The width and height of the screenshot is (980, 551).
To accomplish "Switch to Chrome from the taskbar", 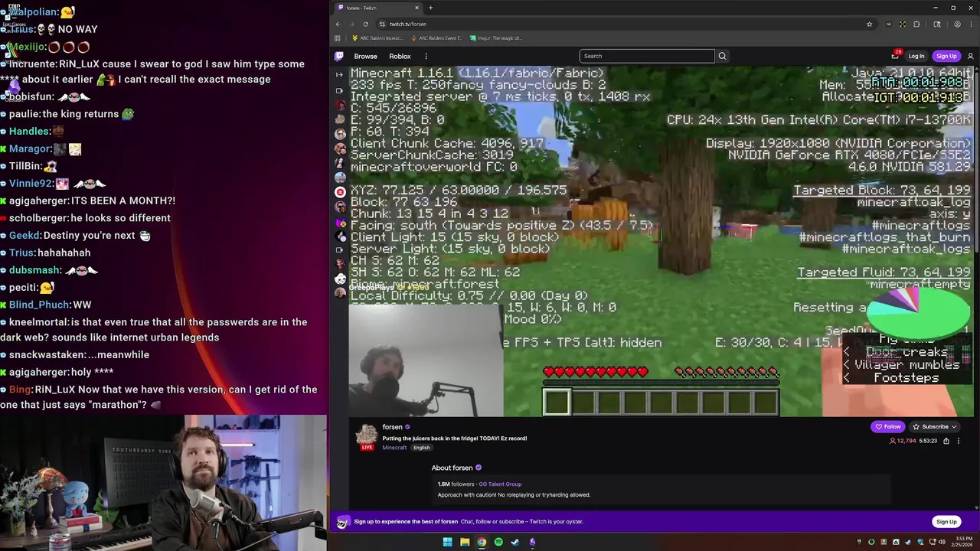I will 482,542.
